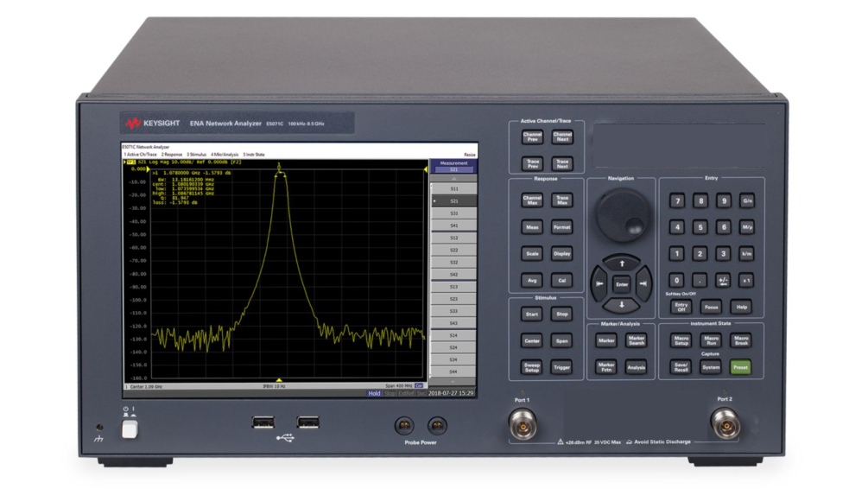Click the left arrow navigation key

(x=599, y=283)
